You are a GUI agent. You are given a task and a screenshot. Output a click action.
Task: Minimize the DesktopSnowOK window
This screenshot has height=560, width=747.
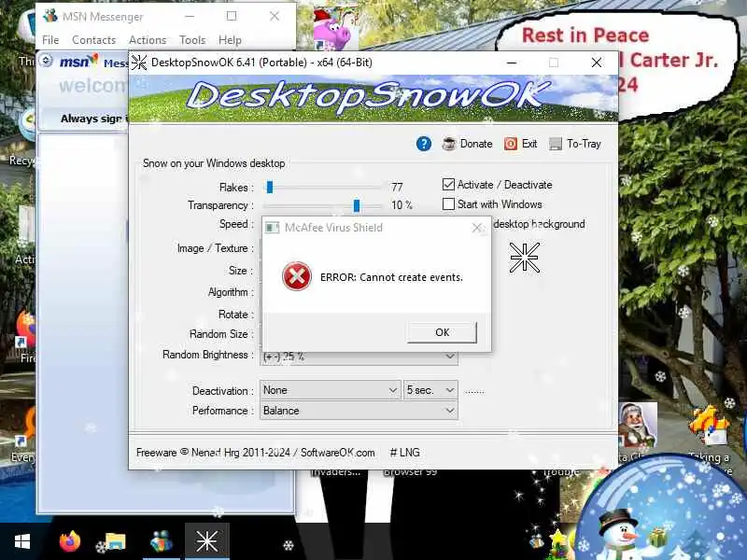pyautogui.click(x=512, y=63)
